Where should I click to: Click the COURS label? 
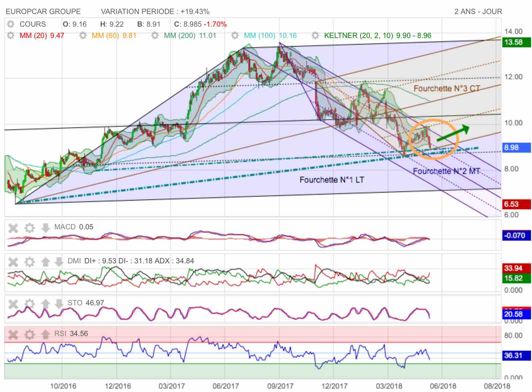tap(33, 24)
